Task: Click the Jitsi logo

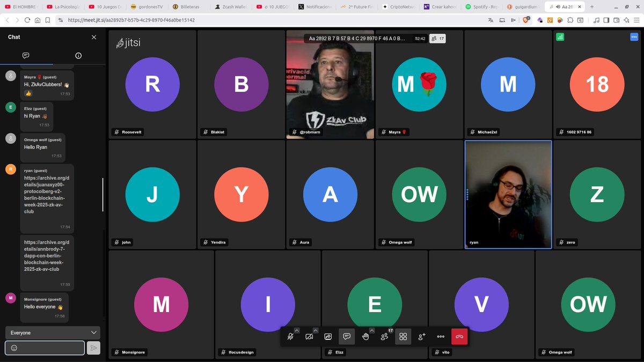Action: [128, 43]
